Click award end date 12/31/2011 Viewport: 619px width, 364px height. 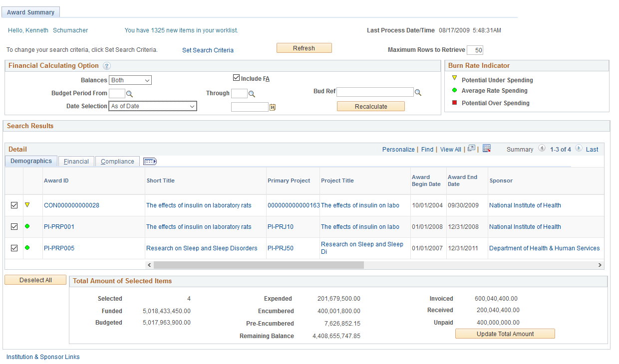pos(463,248)
